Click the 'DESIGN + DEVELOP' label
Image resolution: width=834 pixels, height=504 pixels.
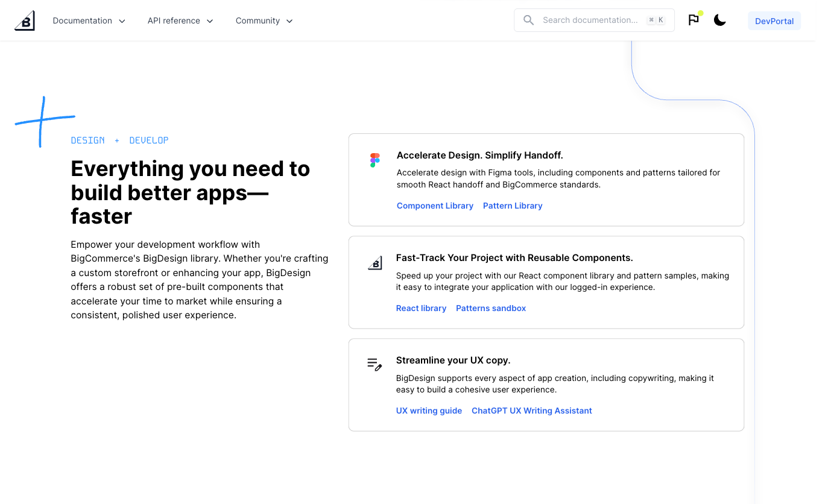point(120,140)
